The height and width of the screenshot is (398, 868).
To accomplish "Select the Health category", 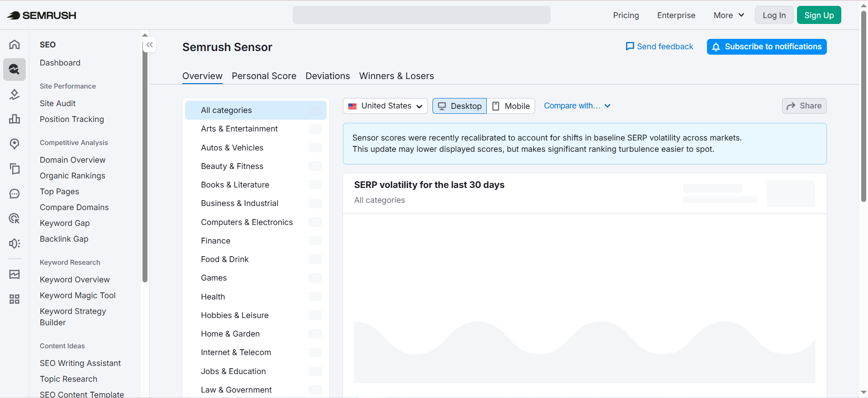I will point(256,297).
